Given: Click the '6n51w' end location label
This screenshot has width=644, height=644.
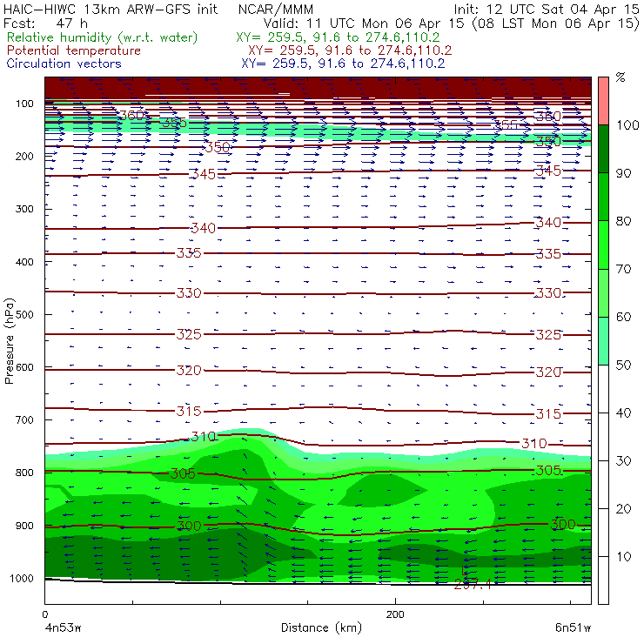Looking at the screenshot, I should click(573, 628).
